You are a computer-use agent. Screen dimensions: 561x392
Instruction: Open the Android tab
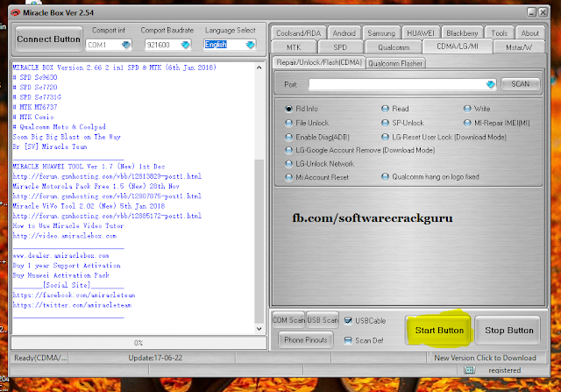[344, 33]
